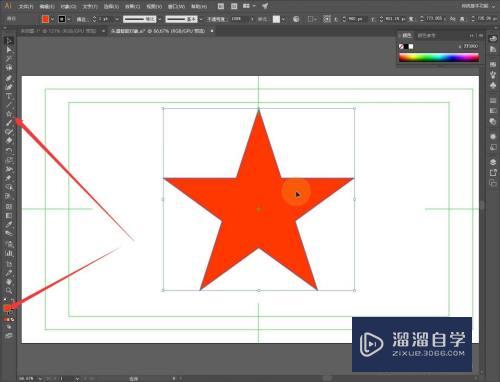
Task: Toggle the constrain width-height proportions link
Action: (452, 19)
